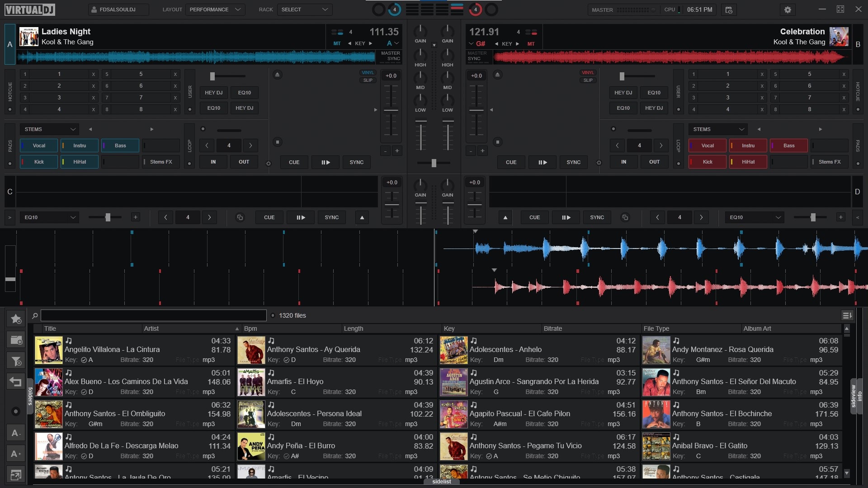This screenshot has height=488, width=868.
Task: Click the go back arrow icon in browser
Action: click(x=16, y=382)
